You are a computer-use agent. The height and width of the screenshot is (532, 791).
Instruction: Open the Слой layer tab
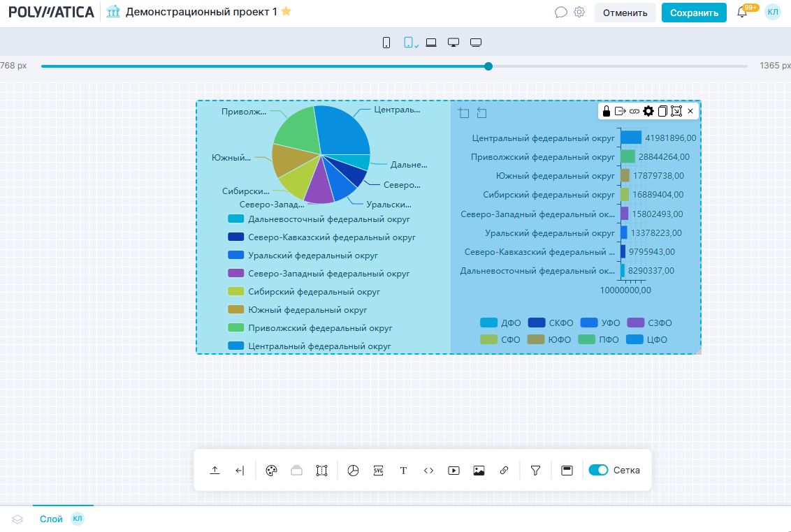point(51,519)
